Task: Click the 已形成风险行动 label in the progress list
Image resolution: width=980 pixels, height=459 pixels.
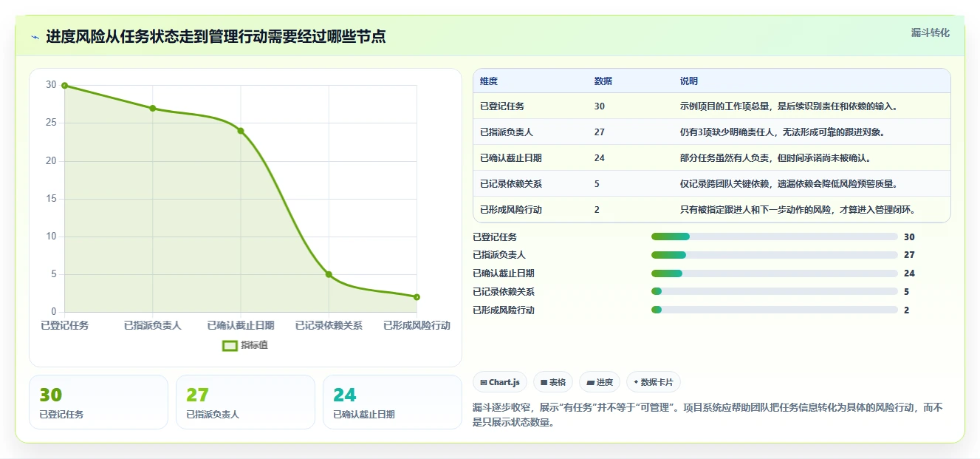Action: (504, 310)
